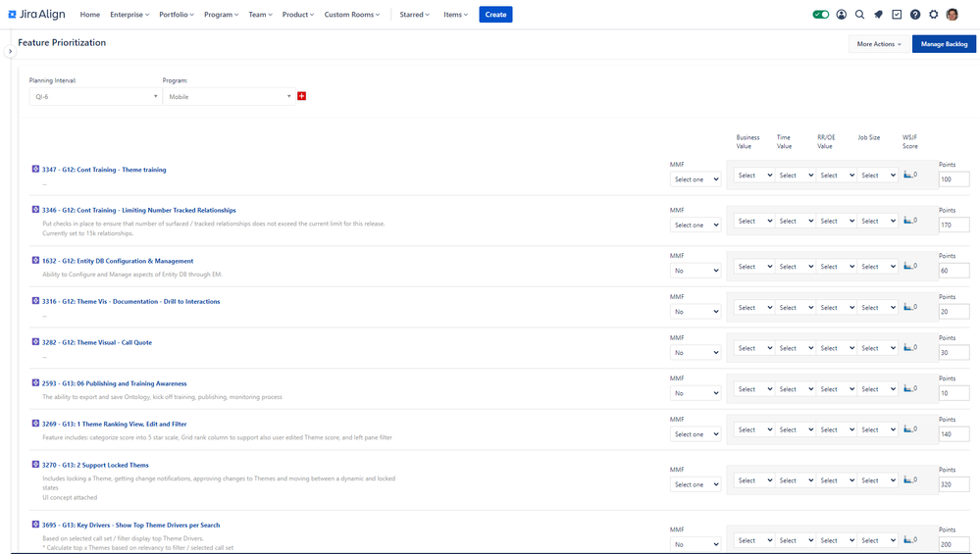Click feature icon for 3695 Key Drivers
This screenshot has height=554, width=980.
[x=35, y=524]
